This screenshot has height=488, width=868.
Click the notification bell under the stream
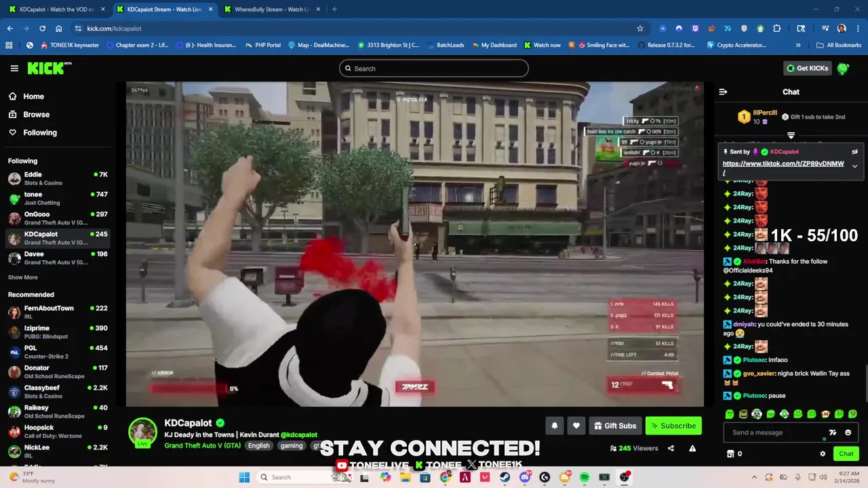click(554, 426)
